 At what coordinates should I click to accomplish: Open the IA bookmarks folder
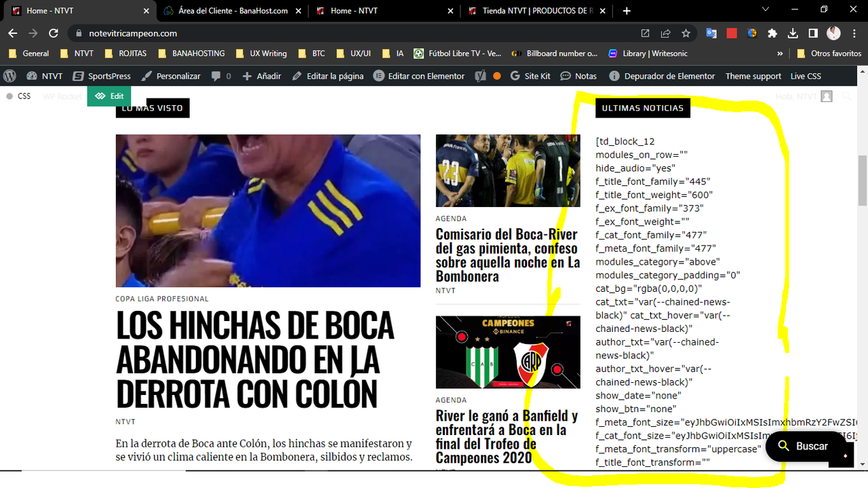393,53
